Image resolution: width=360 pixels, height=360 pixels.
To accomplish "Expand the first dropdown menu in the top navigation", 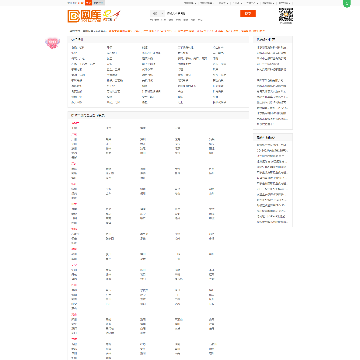I will (189, 3).
